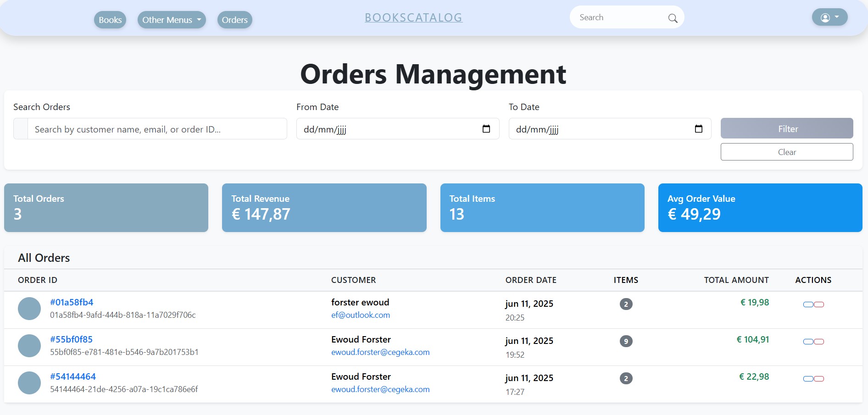Click the items badge showing 9
This screenshot has height=415, width=868.
click(626, 341)
